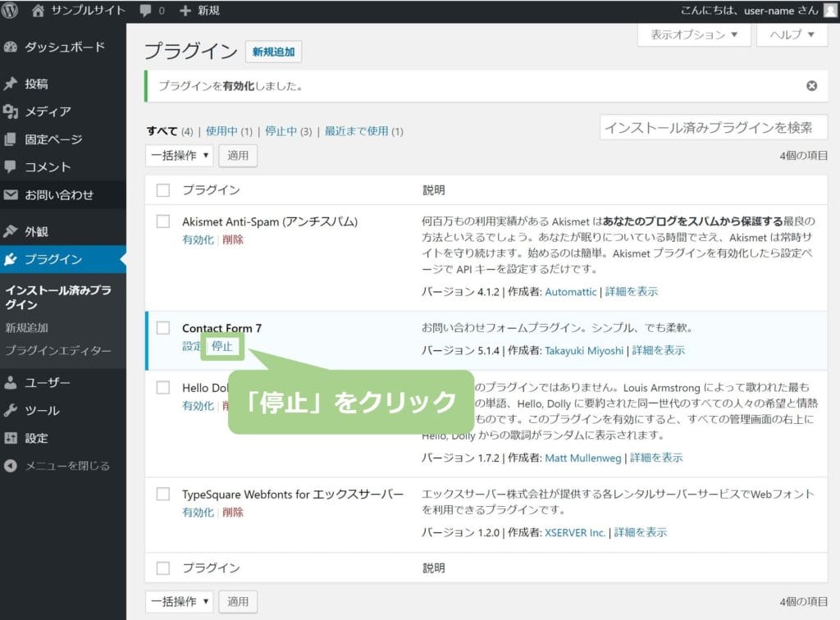Tick the Contact Form 7 checkbox
840x620 pixels.
(x=163, y=328)
